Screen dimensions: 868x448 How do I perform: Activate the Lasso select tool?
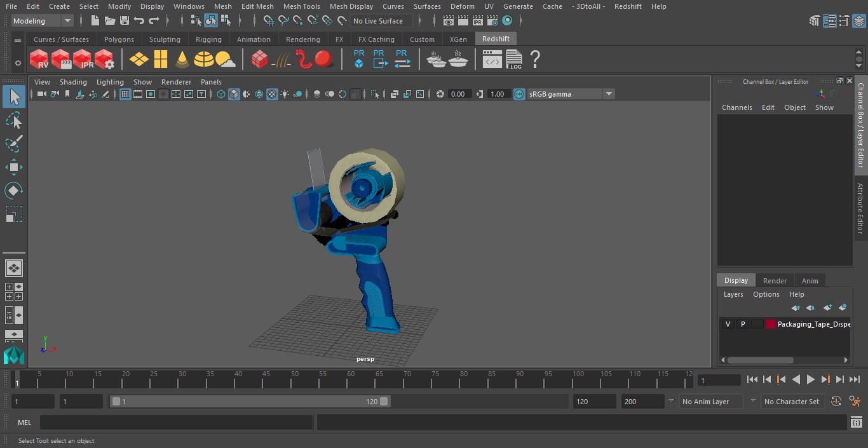point(13,120)
